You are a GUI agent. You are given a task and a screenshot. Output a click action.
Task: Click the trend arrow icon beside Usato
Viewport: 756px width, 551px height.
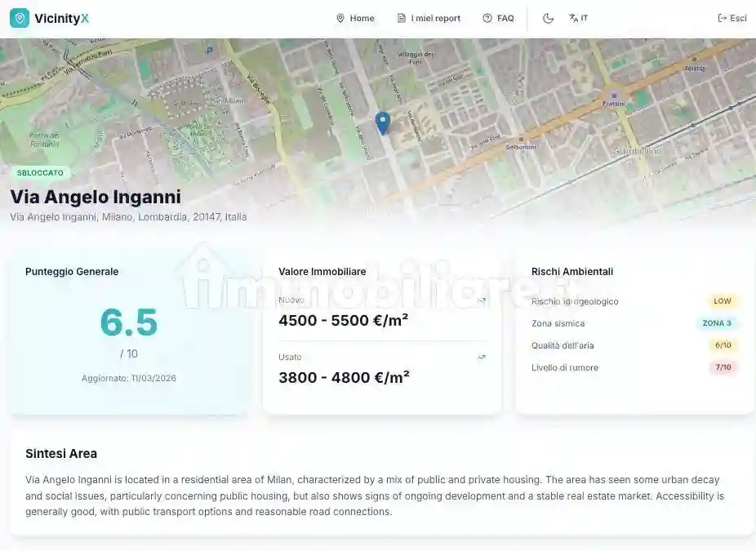pos(482,357)
